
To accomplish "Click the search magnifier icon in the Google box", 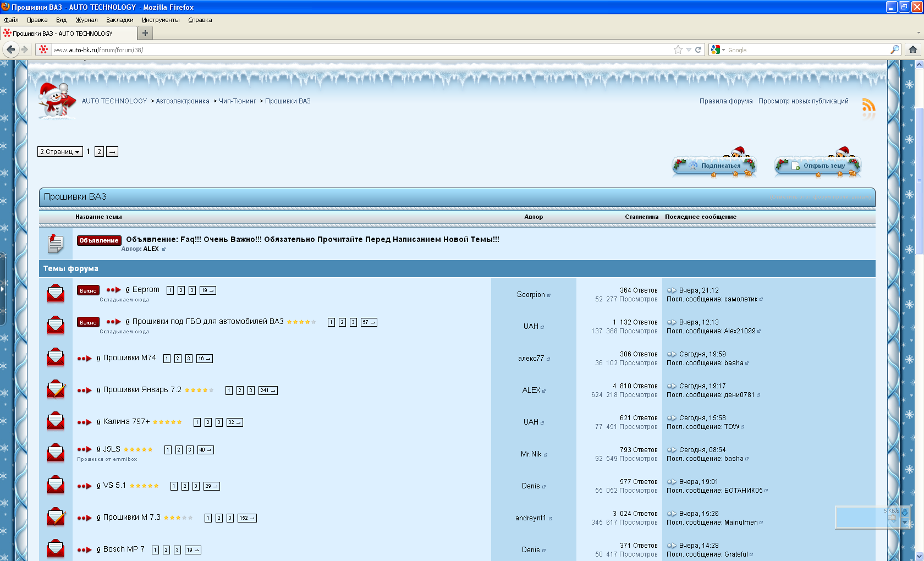I will [895, 50].
